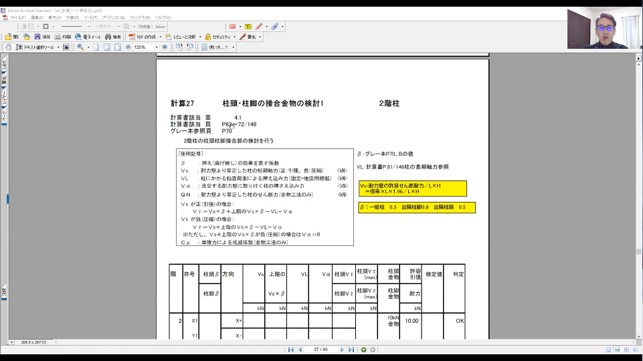643x361 pixels.
Task: Click the green Previous View button
Action: point(363,350)
